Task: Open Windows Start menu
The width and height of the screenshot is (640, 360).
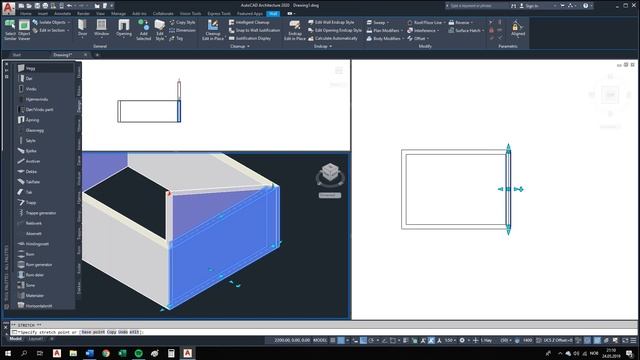Action: [7, 353]
